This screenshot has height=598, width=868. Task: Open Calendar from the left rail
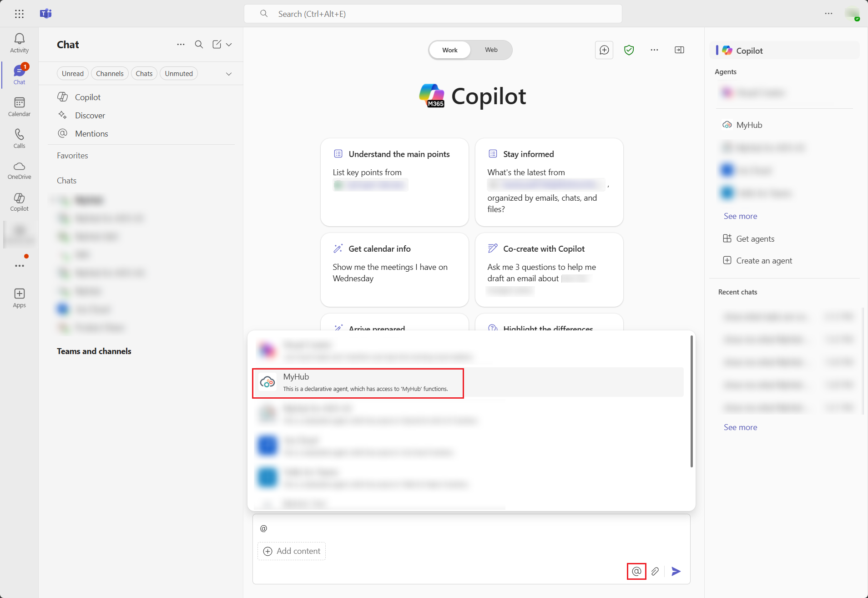pos(19,106)
